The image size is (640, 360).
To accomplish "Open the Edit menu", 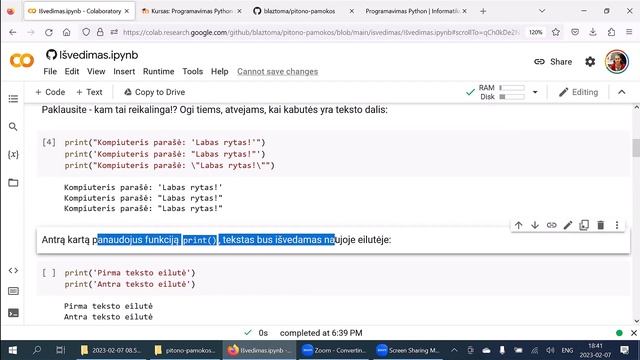I will (72, 71).
